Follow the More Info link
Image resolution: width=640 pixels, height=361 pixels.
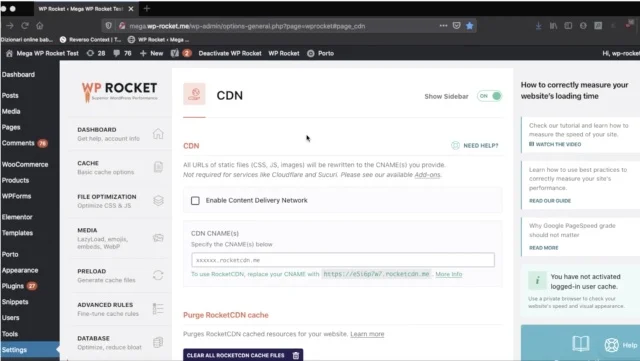point(449,274)
